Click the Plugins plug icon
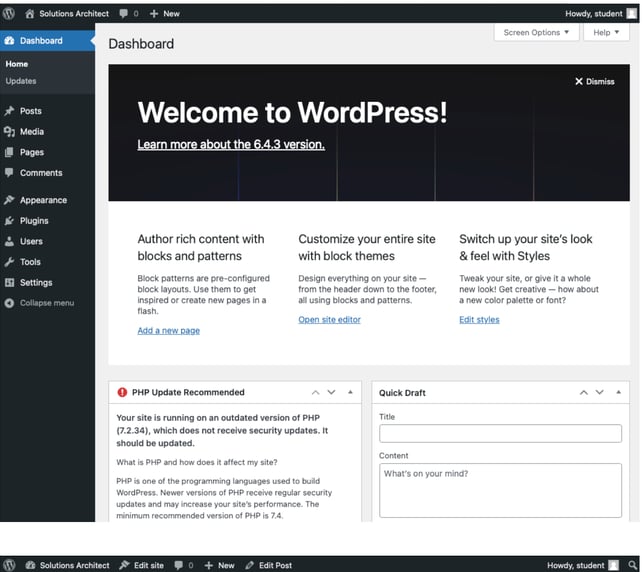This screenshot has width=642, height=572. coord(9,221)
